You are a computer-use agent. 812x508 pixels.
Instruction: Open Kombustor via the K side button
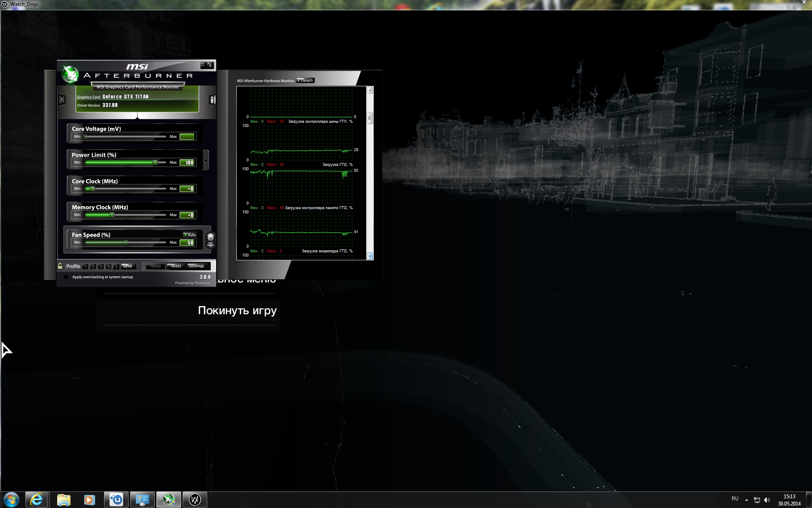[x=62, y=100]
